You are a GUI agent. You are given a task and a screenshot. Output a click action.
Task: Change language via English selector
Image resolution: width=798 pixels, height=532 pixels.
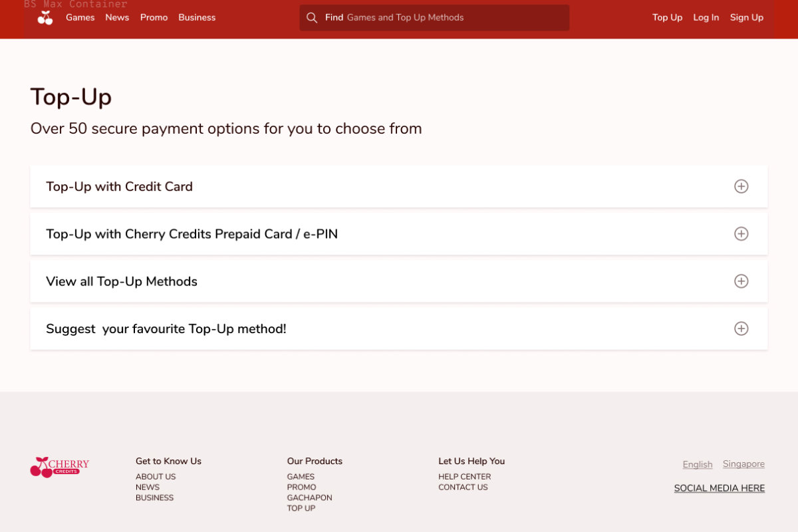[x=697, y=464]
